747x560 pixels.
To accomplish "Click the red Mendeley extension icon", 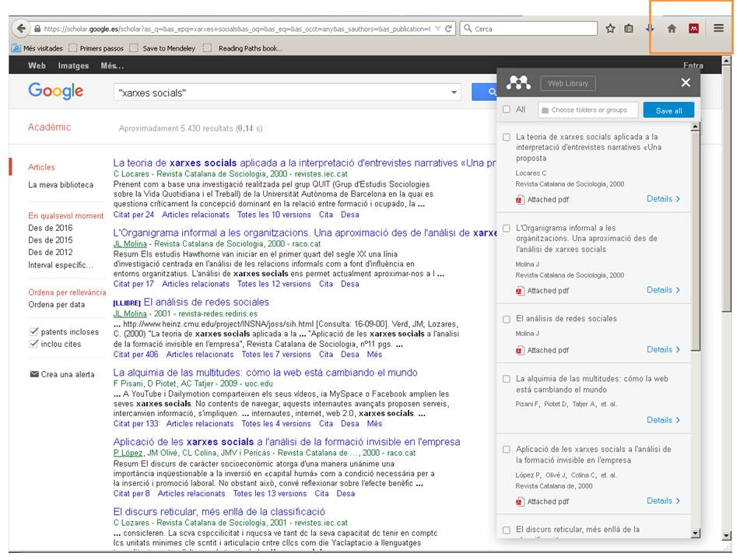I will [x=693, y=29].
